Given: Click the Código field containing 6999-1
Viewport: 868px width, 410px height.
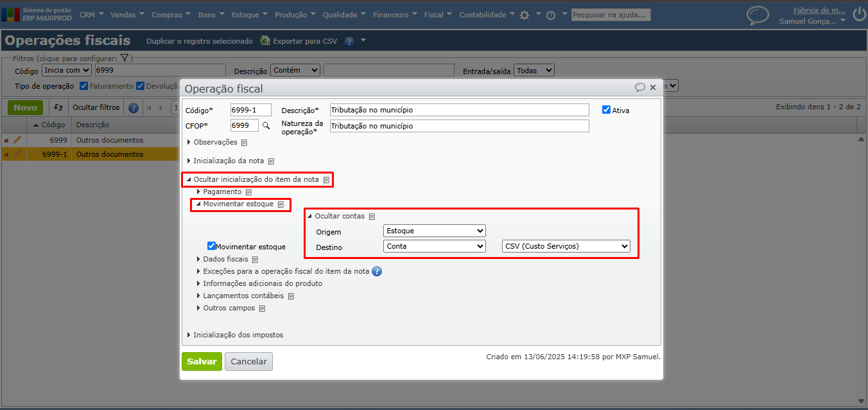Looking at the screenshot, I should pyautogui.click(x=251, y=110).
